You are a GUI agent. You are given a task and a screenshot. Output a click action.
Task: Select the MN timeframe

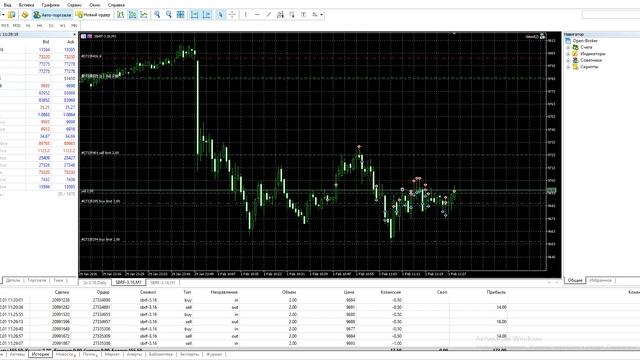click(74, 25)
